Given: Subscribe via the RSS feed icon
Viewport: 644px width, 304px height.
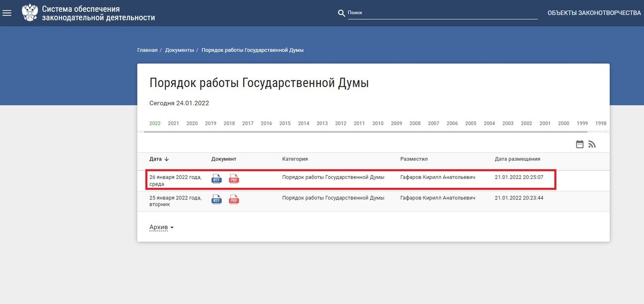Looking at the screenshot, I should click(592, 144).
